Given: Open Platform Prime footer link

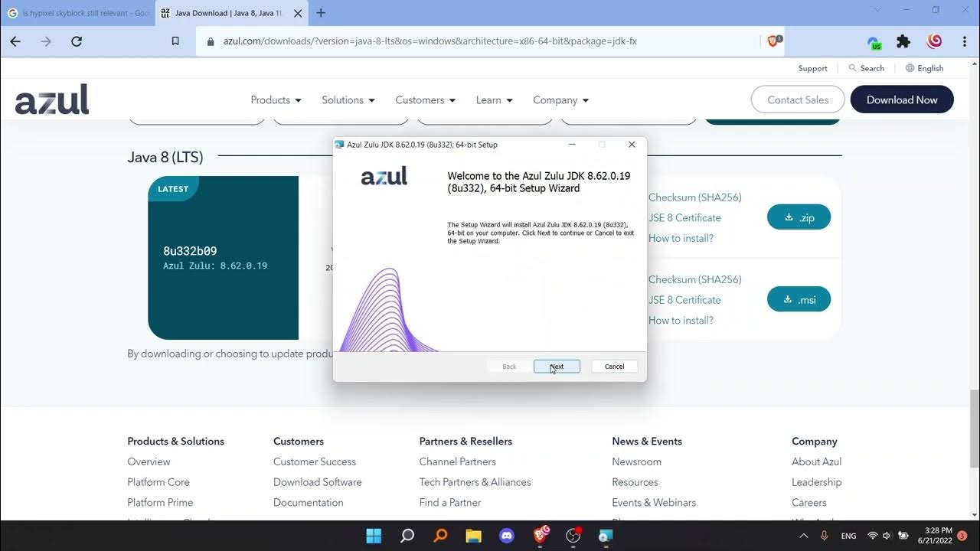Looking at the screenshot, I should (x=160, y=503).
